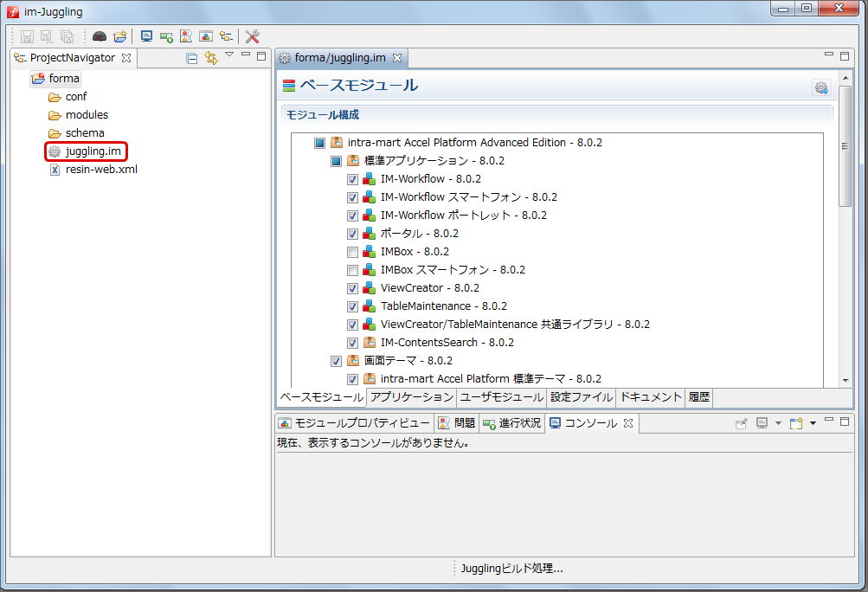
Task: Open the ProjectNavigator view menu triangle
Action: [x=229, y=55]
